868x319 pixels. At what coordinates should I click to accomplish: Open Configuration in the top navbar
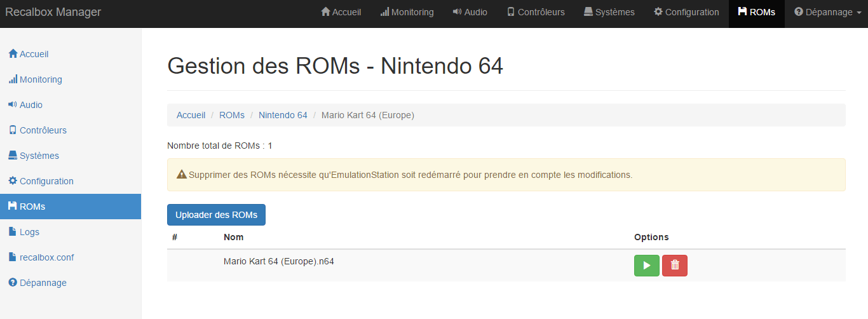[x=686, y=12]
